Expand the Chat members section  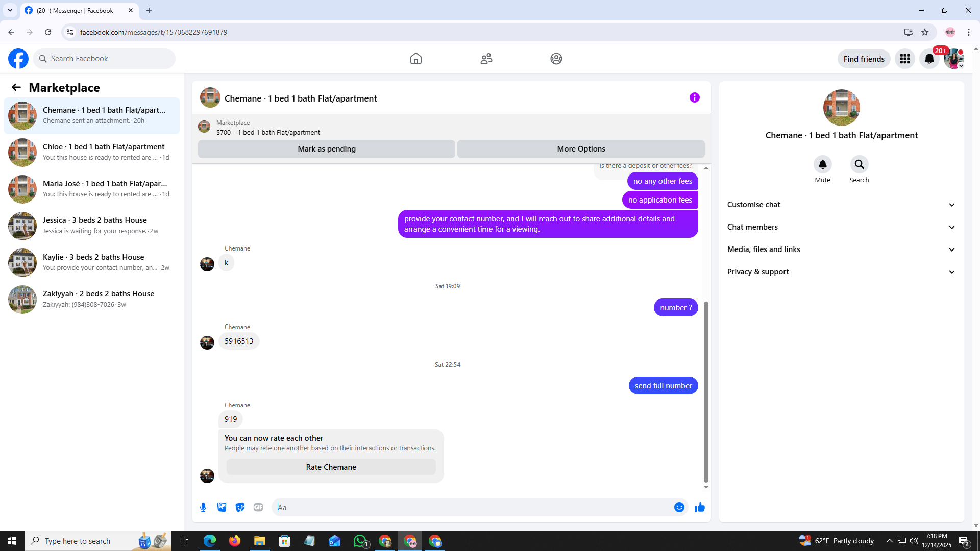click(841, 227)
